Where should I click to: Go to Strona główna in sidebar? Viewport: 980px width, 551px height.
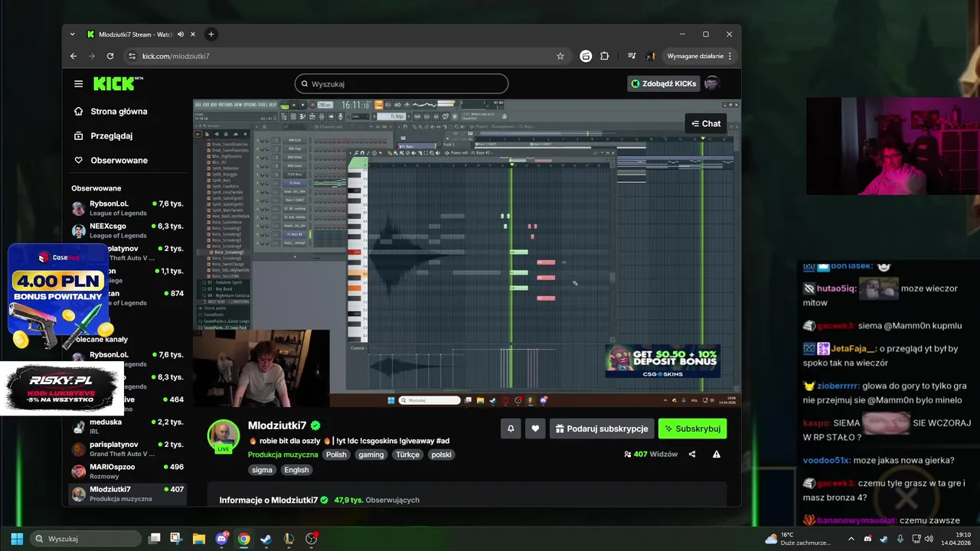click(119, 111)
